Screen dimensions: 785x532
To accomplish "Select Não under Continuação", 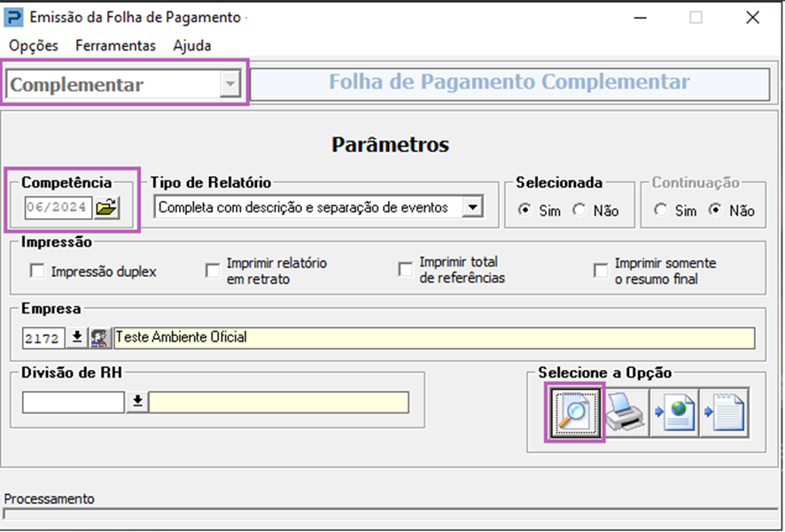I will click(715, 210).
